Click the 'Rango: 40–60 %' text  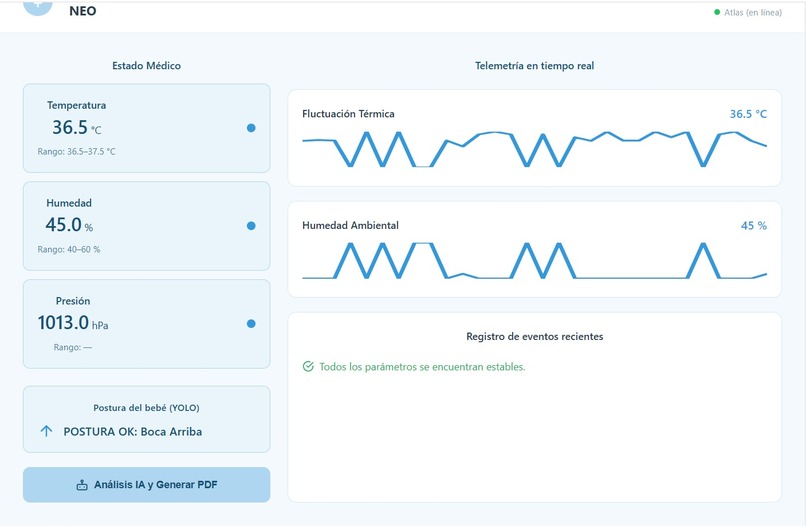point(69,249)
